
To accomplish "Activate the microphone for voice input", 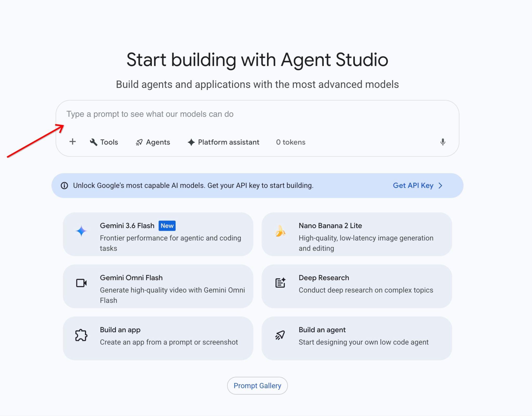I will [x=443, y=142].
